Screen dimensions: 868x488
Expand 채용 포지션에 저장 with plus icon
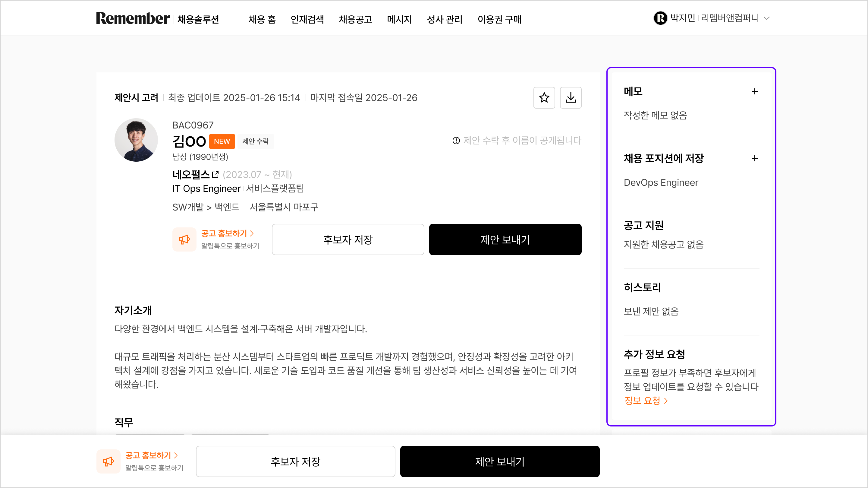(x=754, y=159)
